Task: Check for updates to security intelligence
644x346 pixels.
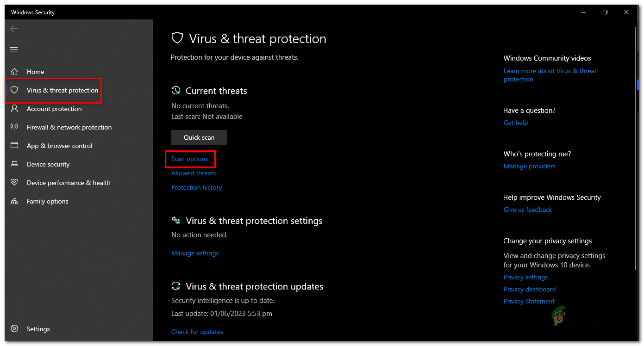Action: (x=197, y=332)
